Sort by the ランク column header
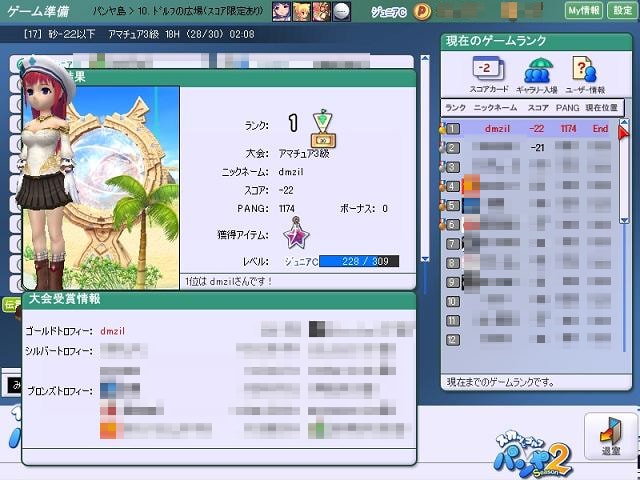The height and width of the screenshot is (480, 640). click(455, 108)
